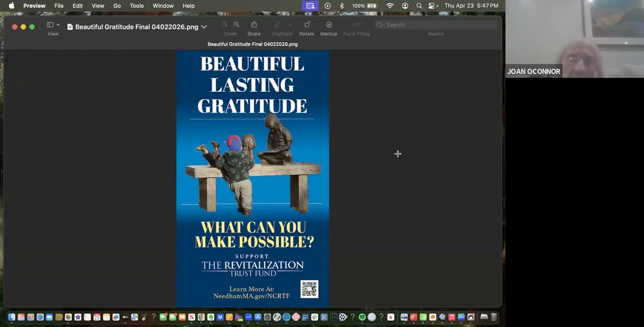Open the View mode dropdown chevron
The width and height of the screenshot is (644, 327).
pyautogui.click(x=58, y=25)
